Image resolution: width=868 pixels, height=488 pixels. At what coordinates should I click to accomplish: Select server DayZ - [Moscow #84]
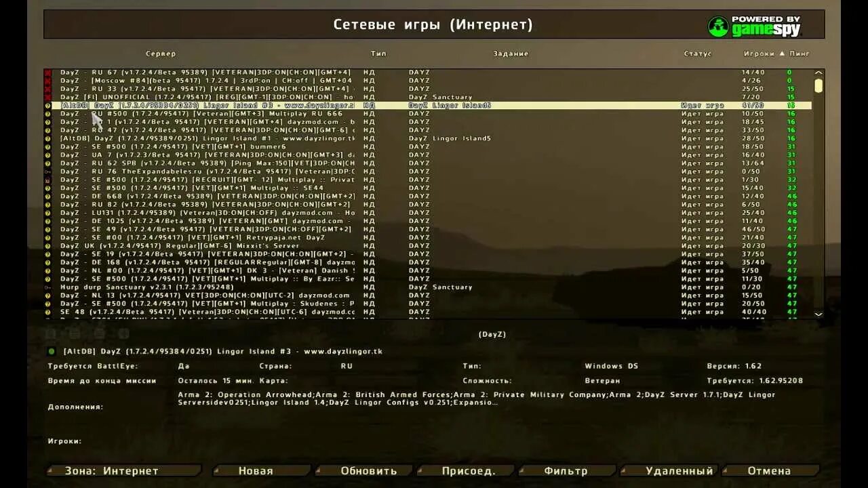[x=431, y=81]
